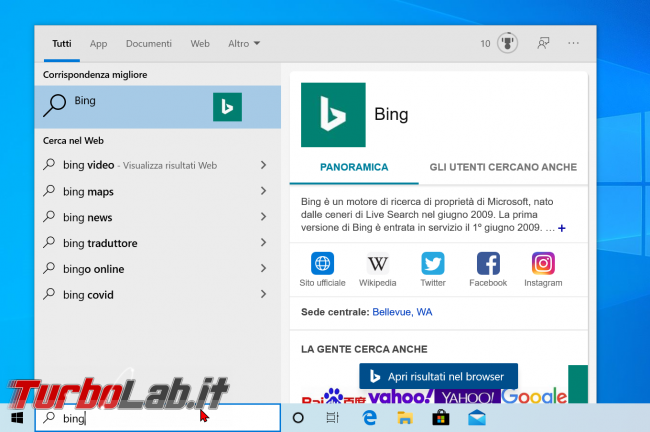Screen dimensions: 650x432
Task: Open the Bellevue, WA link
Action: click(402, 312)
